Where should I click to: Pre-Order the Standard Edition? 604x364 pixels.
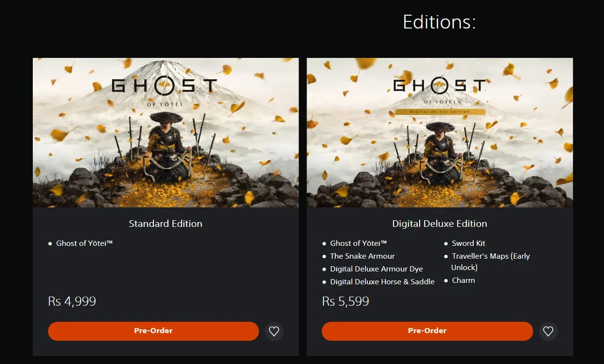[153, 331]
